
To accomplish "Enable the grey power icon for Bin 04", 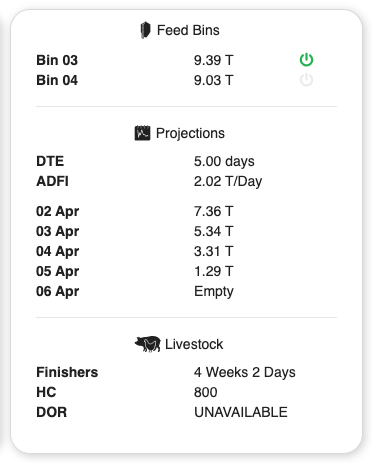I will point(306,80).
